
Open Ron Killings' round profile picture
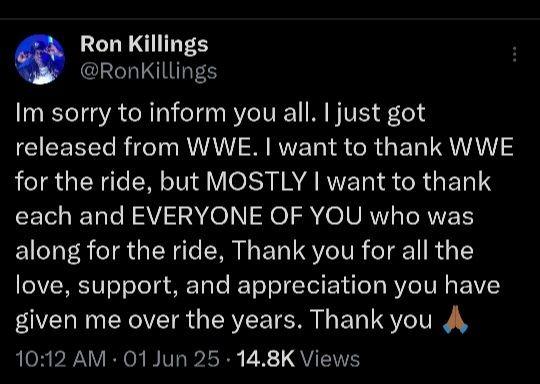click(x=40, y=59)
